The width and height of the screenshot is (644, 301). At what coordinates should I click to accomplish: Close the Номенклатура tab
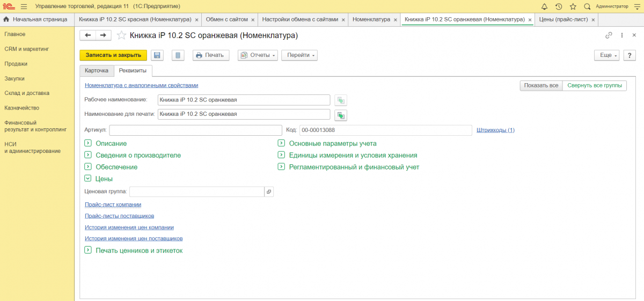(395, 19)
